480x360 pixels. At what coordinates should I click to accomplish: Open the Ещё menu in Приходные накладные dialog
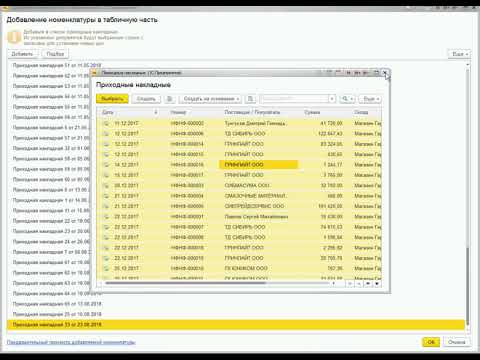pos(370,99)
